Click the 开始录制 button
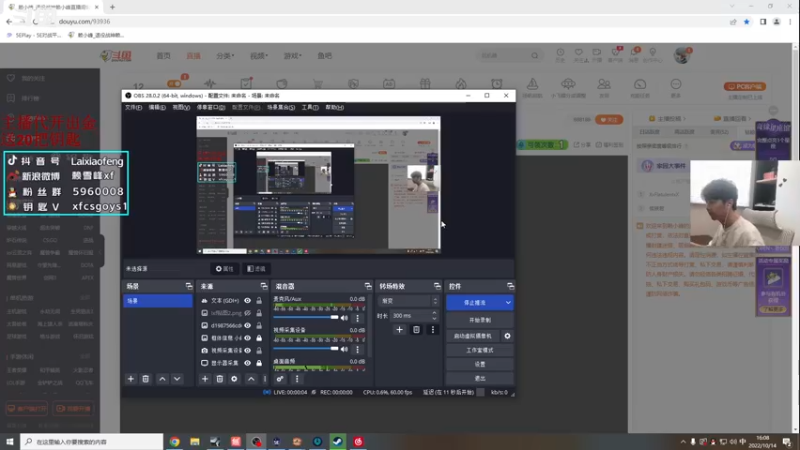Image resolution: width=800 pixels, height=450 pixels. coord(480,320)
